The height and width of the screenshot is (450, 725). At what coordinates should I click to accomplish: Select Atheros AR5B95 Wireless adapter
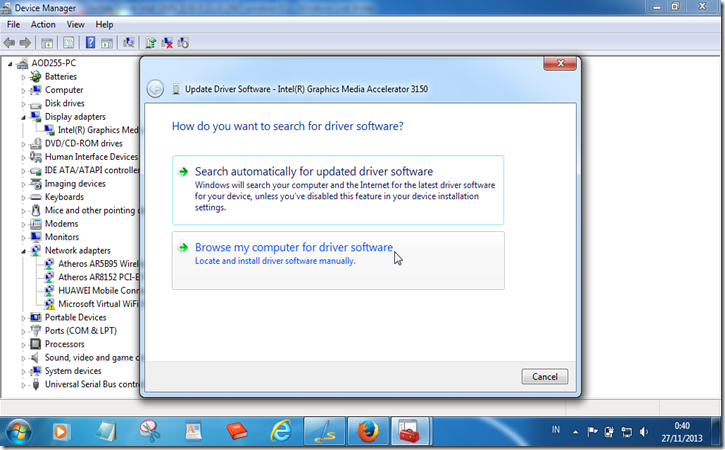tap(98, 264)
